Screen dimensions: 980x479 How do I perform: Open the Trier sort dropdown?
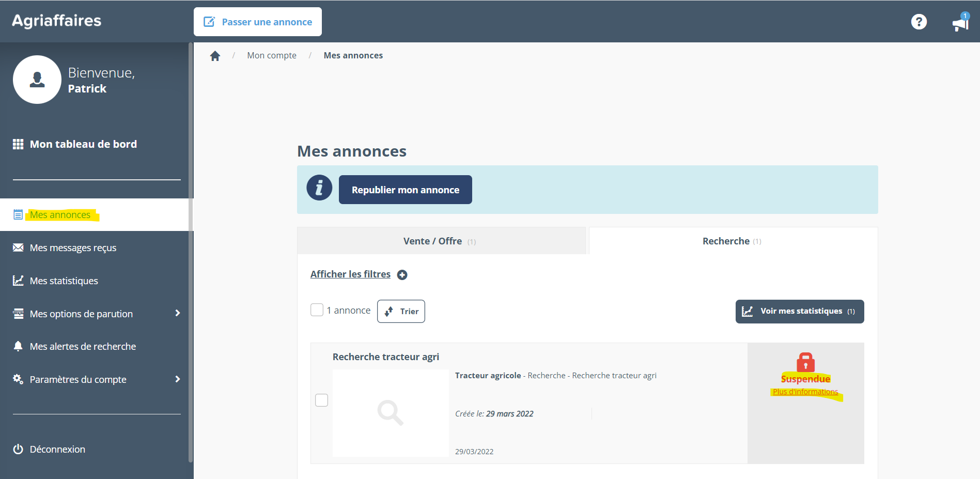[x=401, y=312]
